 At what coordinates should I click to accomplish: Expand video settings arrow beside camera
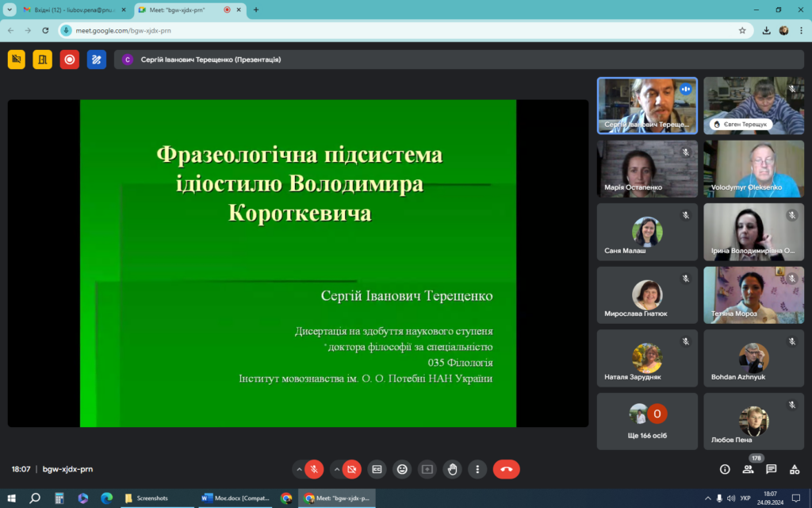pyautogui.click(x=336, y=469)
